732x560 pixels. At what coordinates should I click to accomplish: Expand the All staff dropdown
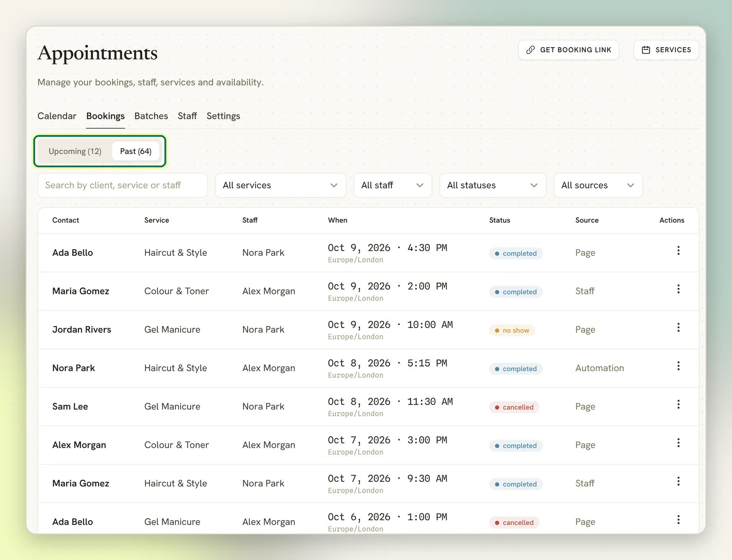coord(393,185)
